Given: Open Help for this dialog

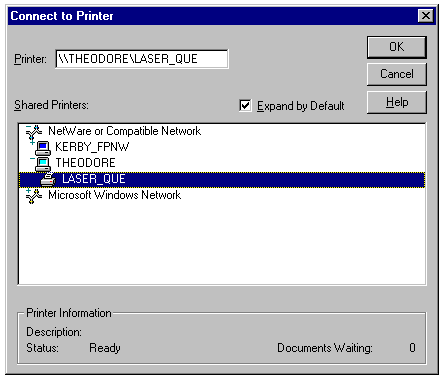Looking at the screenshot, I should (x=397, y=102).
